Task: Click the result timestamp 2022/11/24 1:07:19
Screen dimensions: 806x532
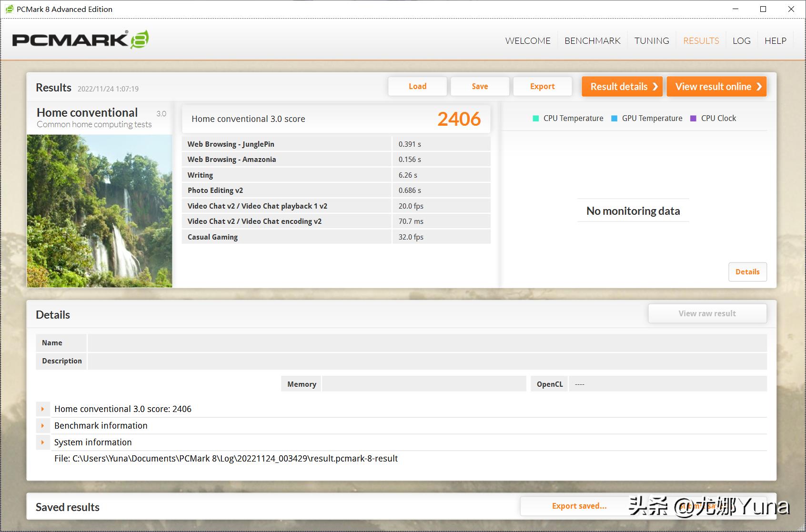Action: [x=108, y=89]
